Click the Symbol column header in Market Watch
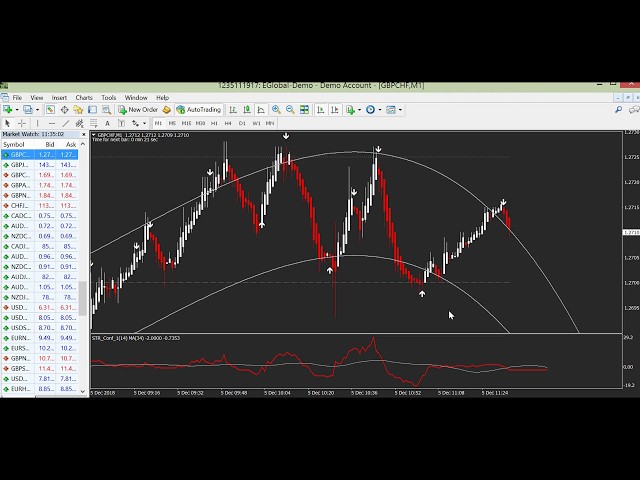 tap(14, 144)
